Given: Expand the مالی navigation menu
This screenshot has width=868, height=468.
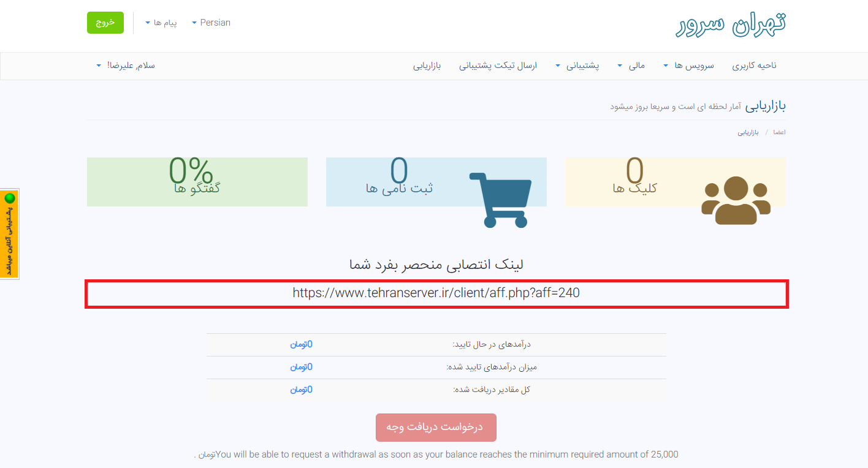Looking at the screenshot, I should (631, 66).
